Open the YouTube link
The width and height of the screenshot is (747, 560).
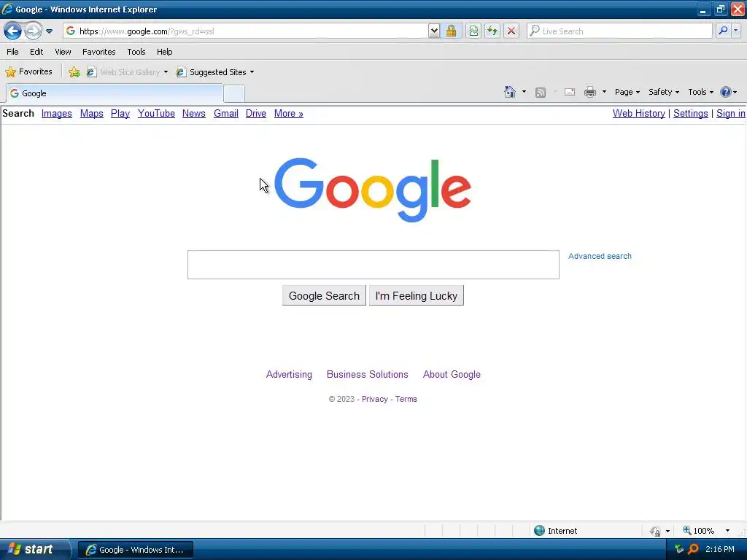(x=156, y=113)
